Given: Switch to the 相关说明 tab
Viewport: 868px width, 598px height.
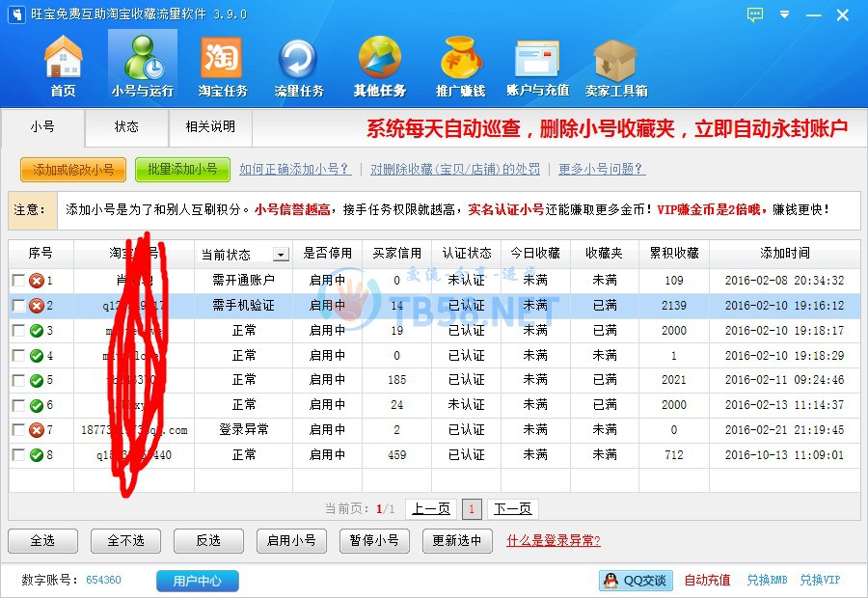Looking at the screenshot, I should coord(210,126).
